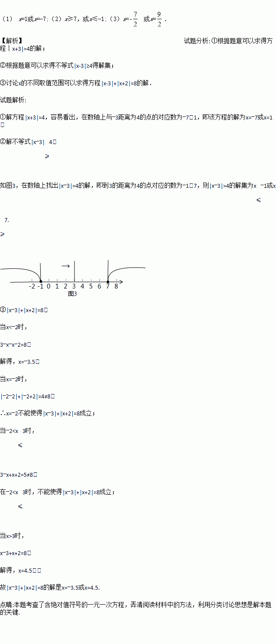Select the 试题解析 heading text
Viewport: 276px width, 644px height.
(13, 100)
